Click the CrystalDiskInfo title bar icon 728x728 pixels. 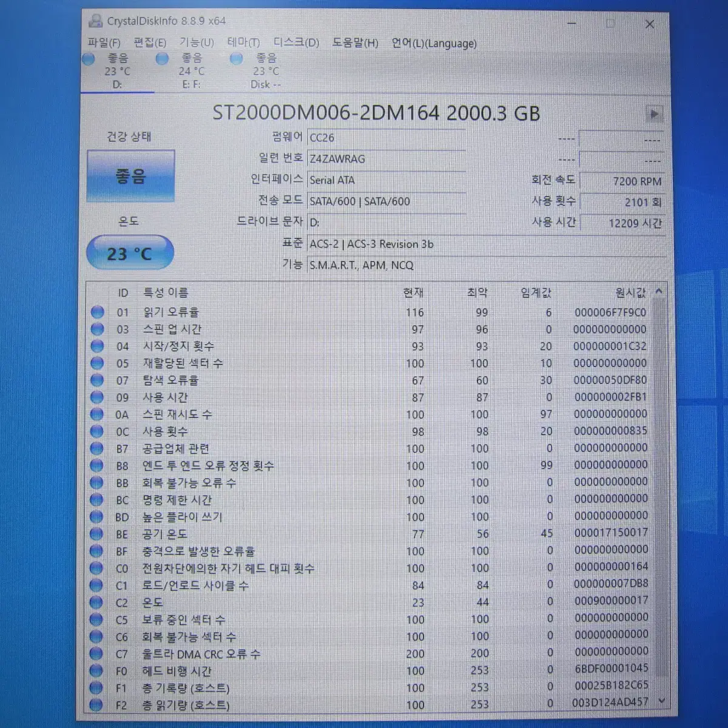click(95, 21)
